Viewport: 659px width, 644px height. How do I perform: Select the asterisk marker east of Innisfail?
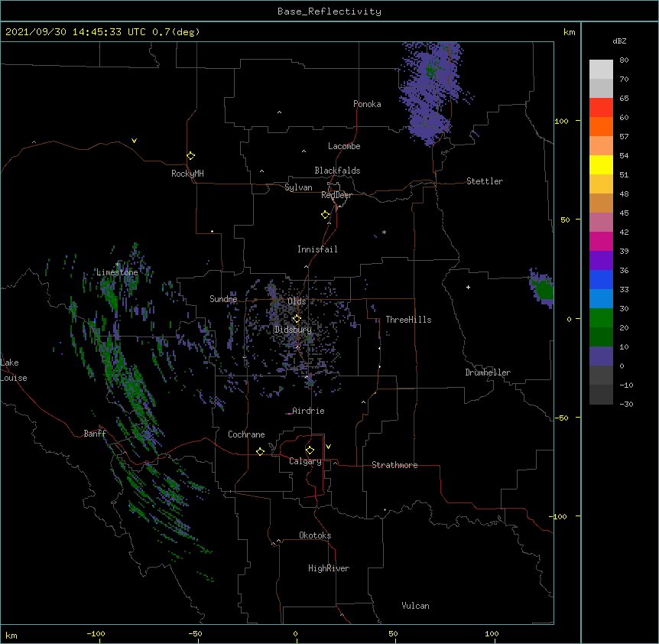tap(384, 232)
